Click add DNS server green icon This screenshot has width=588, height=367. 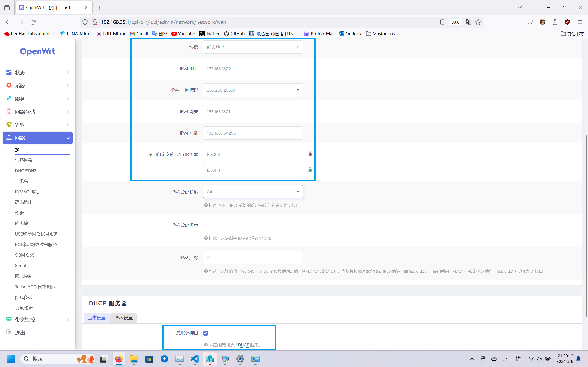309,170
